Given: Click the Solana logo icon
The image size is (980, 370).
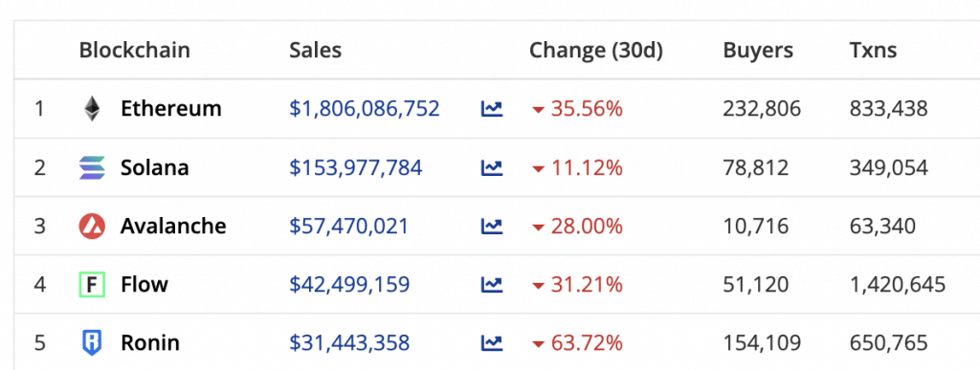Looking at the screenshot, I should (x=92, y=168).
